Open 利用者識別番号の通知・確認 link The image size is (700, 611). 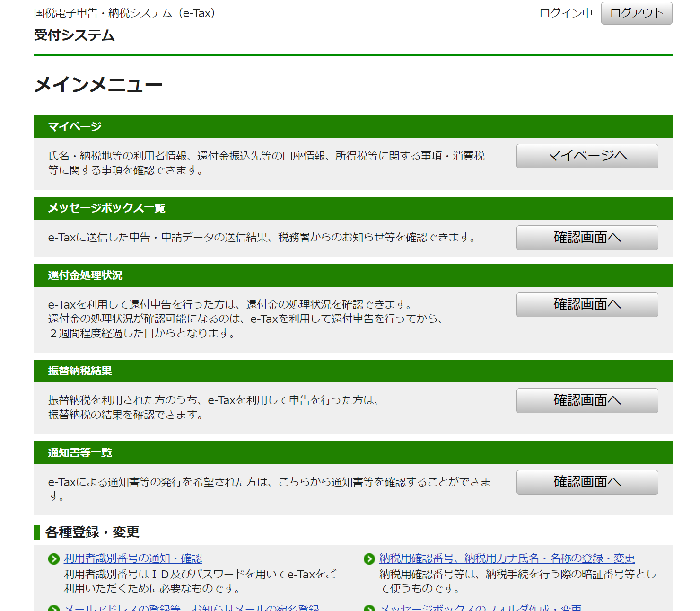click(x=133, y=558)
